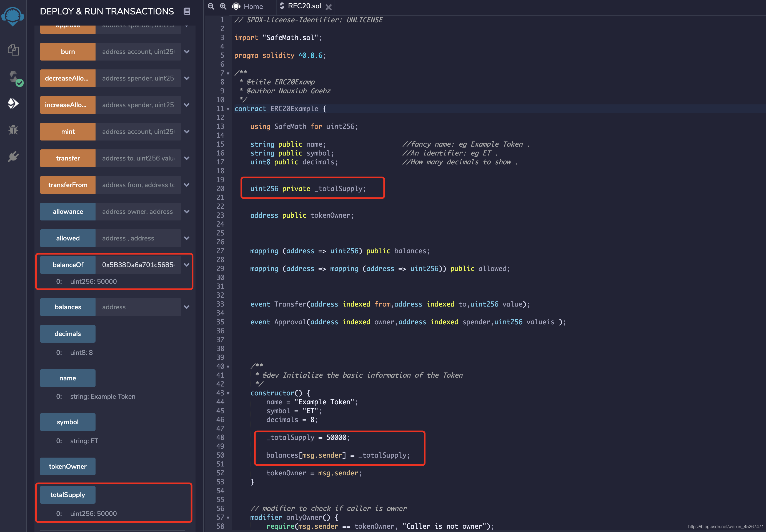Call the decimals getter

[x=68, y=334]
